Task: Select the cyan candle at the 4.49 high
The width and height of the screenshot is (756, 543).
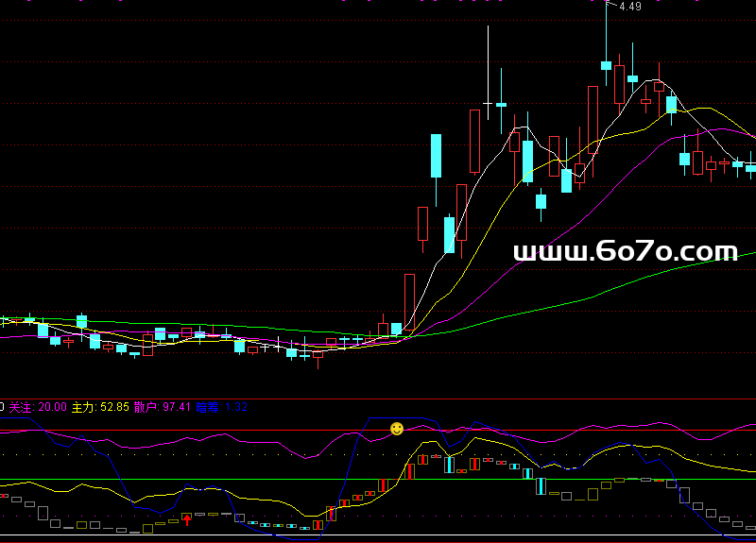Action: pyautogui.click(x=606, y=65)
